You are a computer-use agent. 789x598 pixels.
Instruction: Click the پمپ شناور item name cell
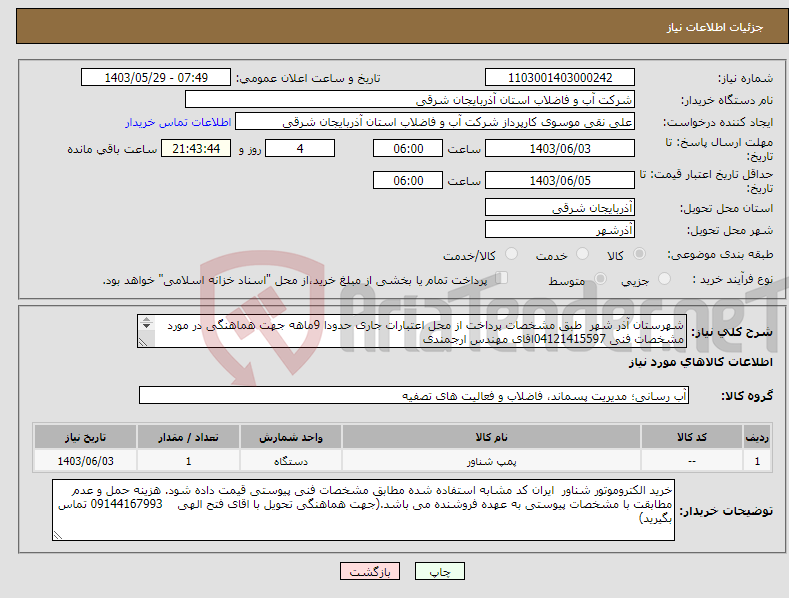click(491, 461)
